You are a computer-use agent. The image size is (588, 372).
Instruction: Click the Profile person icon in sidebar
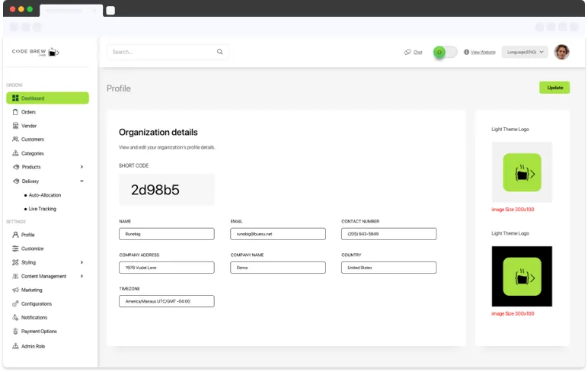click(15, 235)
